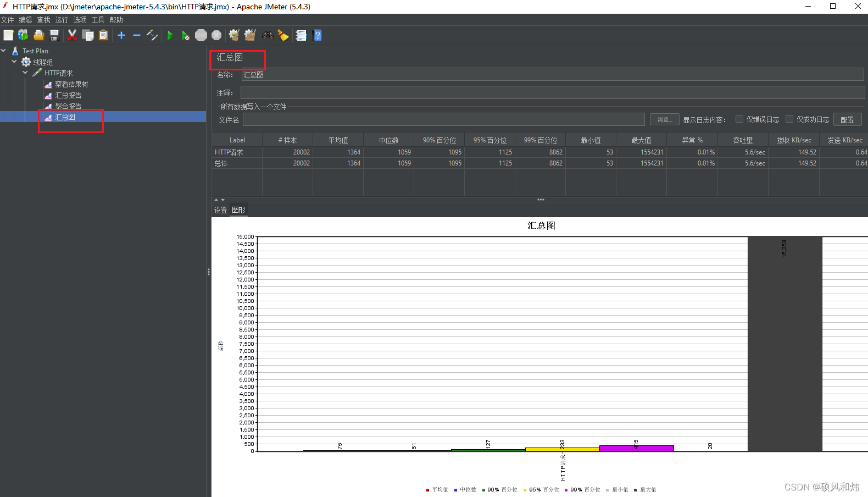Click the Label column header

click(237, 140)
